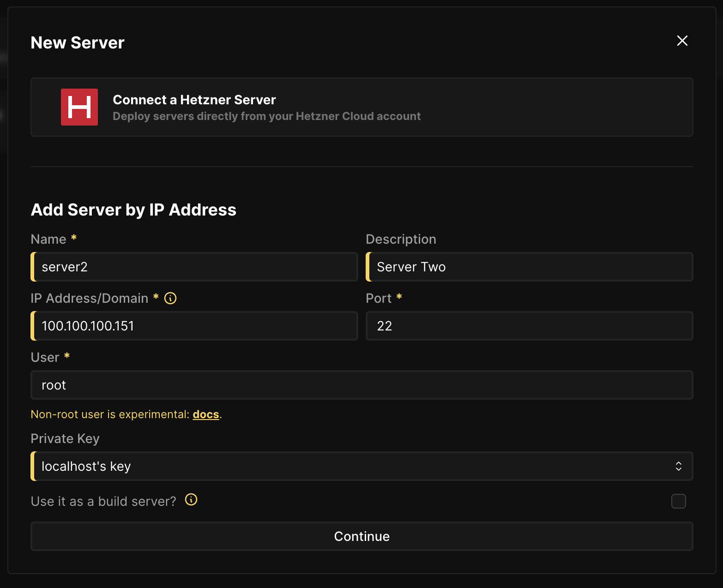Viewport: 723px width, 588px height.
Task: Click the Name field containing server2
Action: point(195,267)
